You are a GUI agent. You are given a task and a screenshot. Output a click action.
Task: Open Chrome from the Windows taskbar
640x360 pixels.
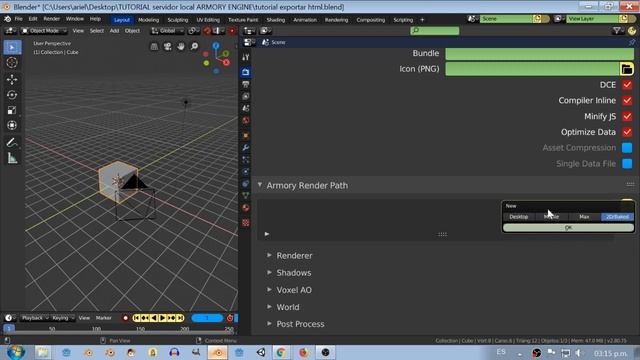pos(281,352)
